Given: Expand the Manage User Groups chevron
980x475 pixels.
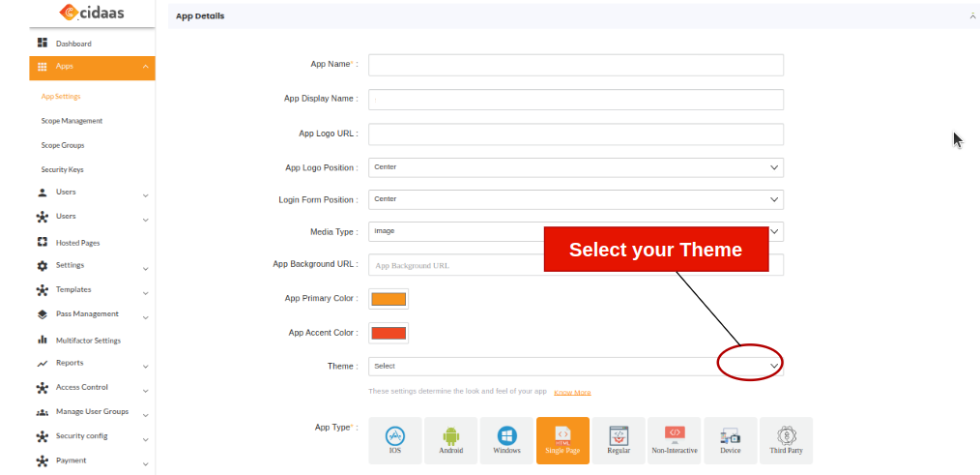Looking at the screenshot, I should point(146,415).
